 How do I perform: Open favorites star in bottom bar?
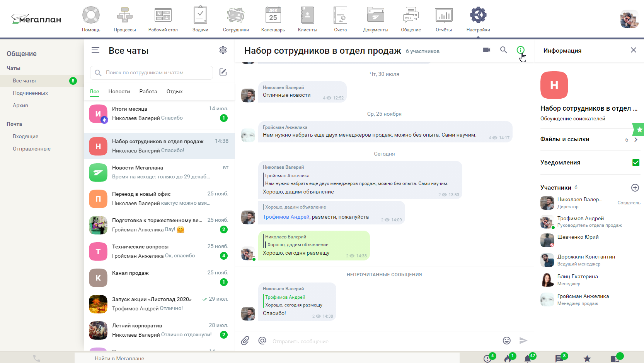coord(587,359)
